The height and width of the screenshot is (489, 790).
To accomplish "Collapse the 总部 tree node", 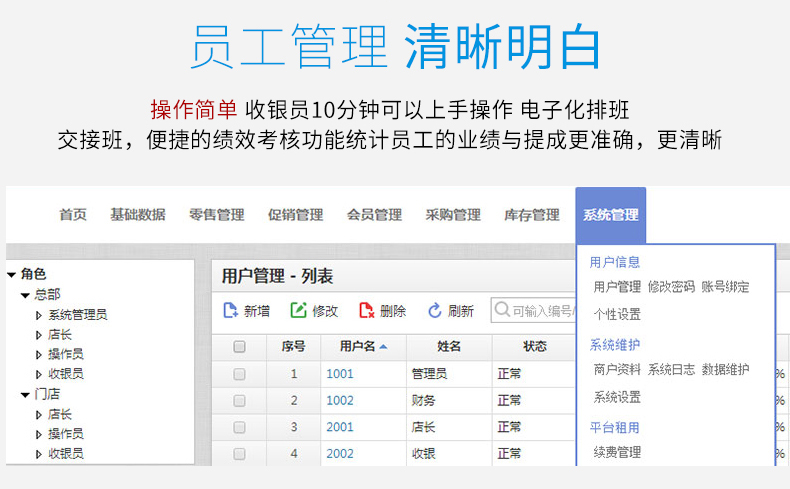I will point(25,295).
